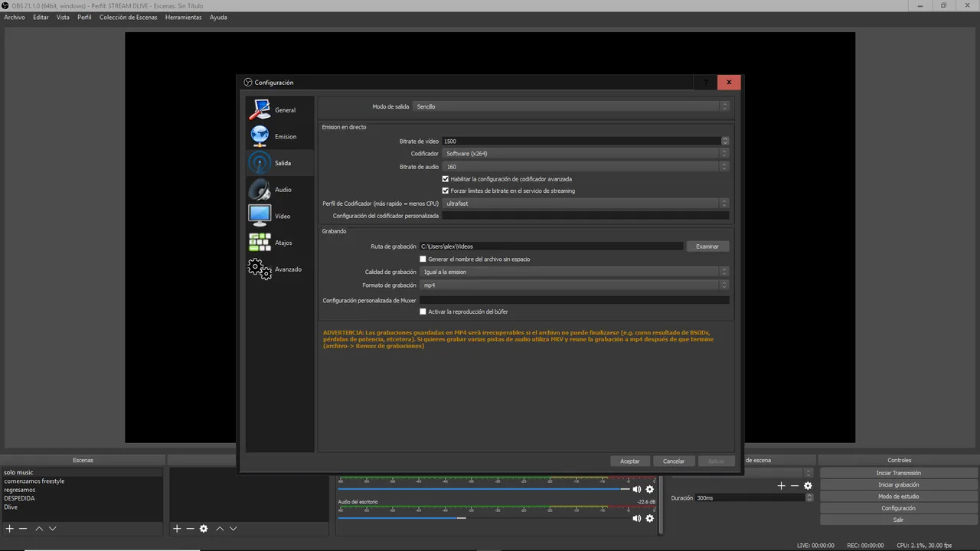Screen dimensions: 980x551
Task: Add a new scene with plus icon
Action: tap(10, 529)
